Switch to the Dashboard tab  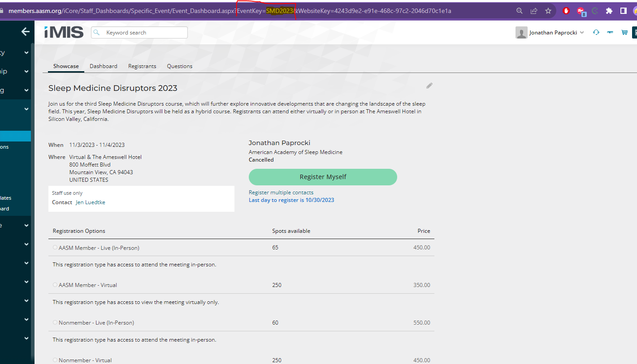click(x=104, y=66)
